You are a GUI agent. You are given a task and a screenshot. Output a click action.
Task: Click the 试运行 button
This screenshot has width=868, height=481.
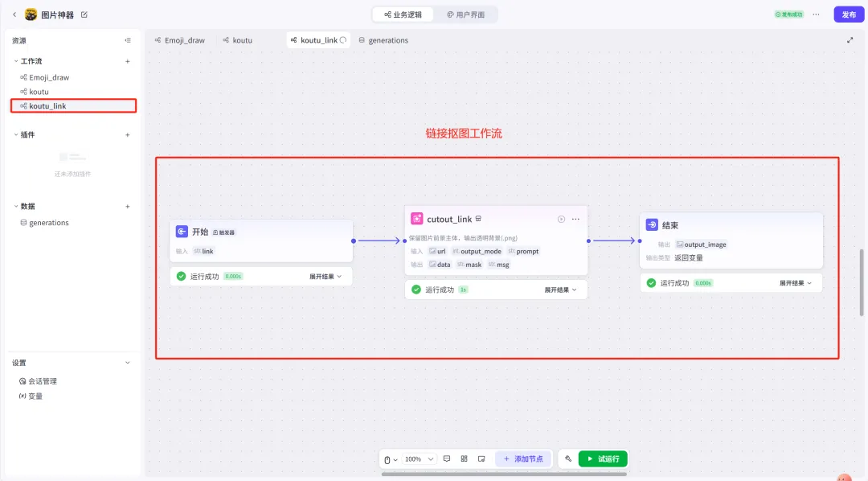click(603, 458)
